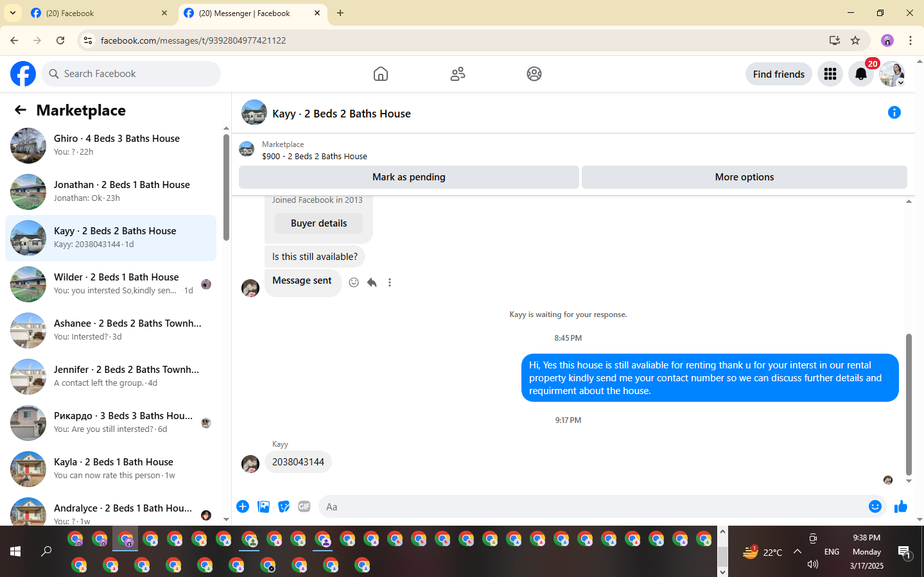Click the chat messages scrollbar thumb

point(909,404)
